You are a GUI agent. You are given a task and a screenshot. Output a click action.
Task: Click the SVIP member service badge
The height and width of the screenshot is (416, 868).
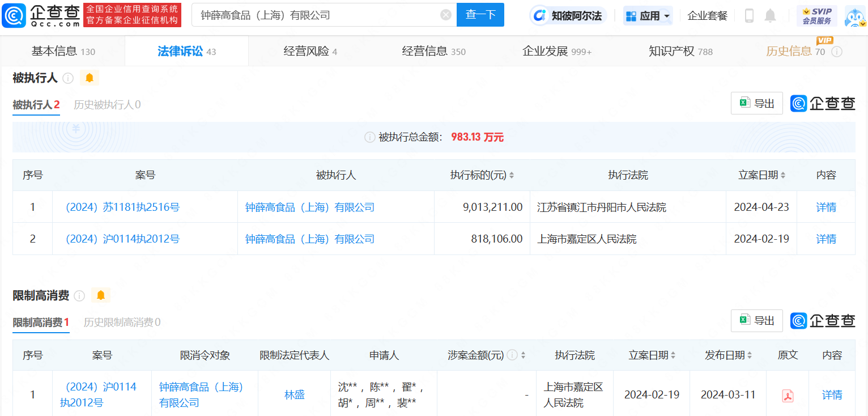816,15
